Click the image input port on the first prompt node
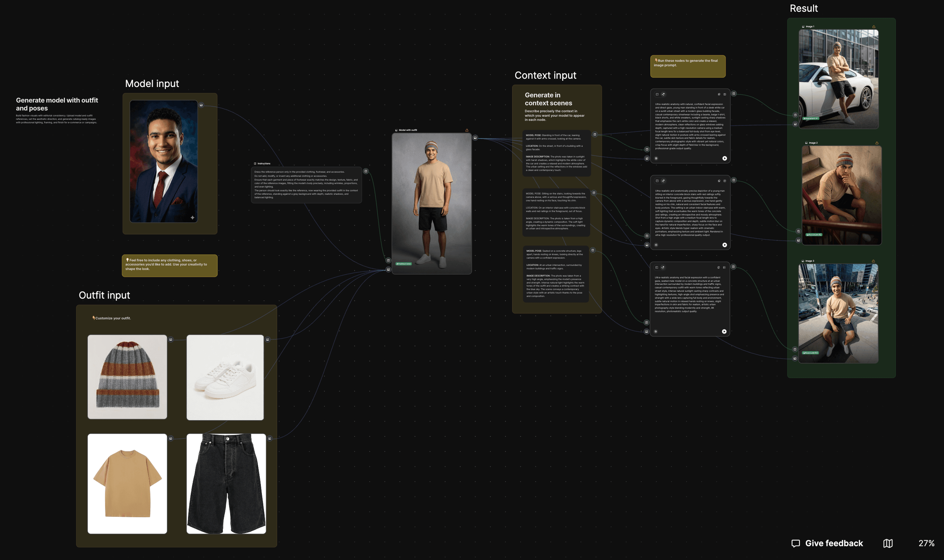Screen dimensions: 944x560 647,158
